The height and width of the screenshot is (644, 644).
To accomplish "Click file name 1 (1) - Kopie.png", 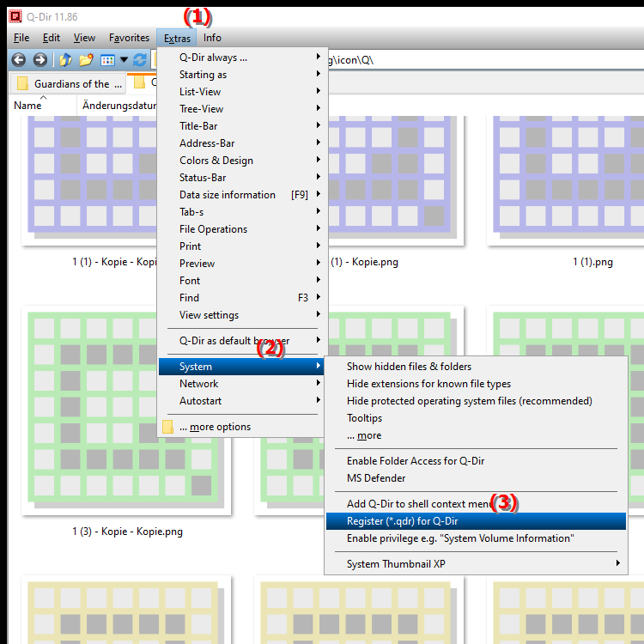I will click(x=364, y=262).
